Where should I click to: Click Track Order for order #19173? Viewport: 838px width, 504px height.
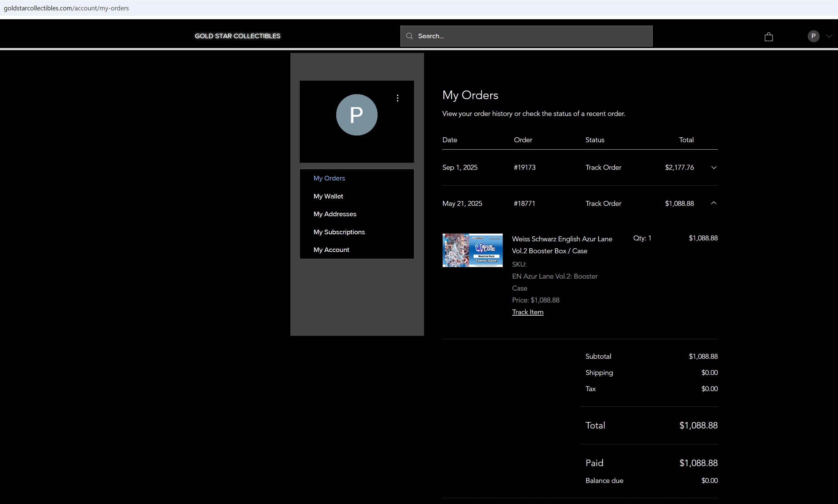(603, 167)
